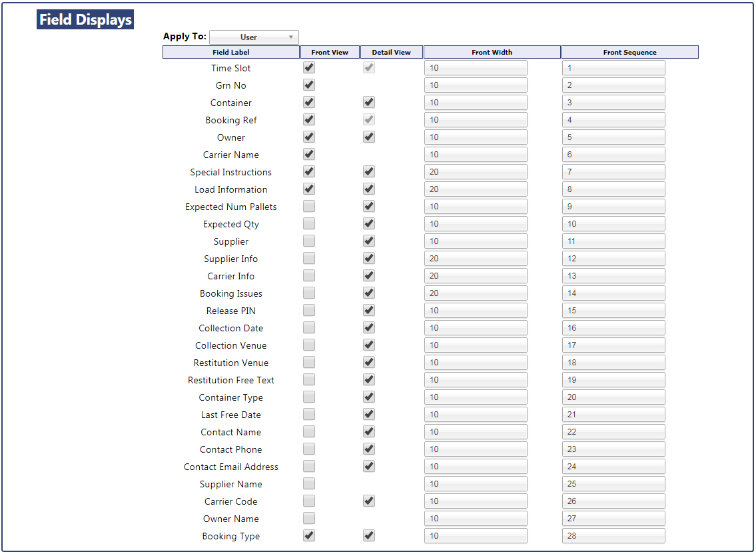This screenshot has width=756, height=554.
Task: Uncheck Detail View for Release PIN
Action: [369, 310]
